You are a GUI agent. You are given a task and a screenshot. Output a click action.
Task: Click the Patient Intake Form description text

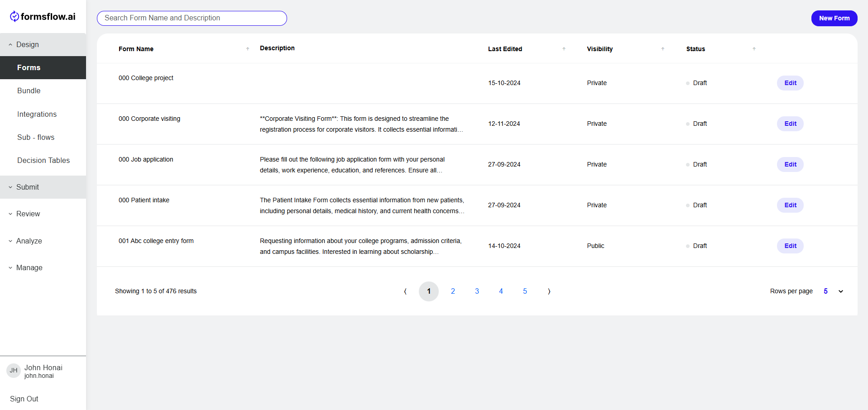click(362, 205)
